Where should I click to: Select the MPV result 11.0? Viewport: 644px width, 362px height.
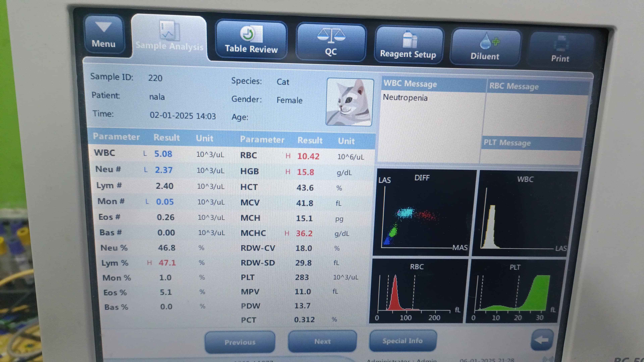303,292
